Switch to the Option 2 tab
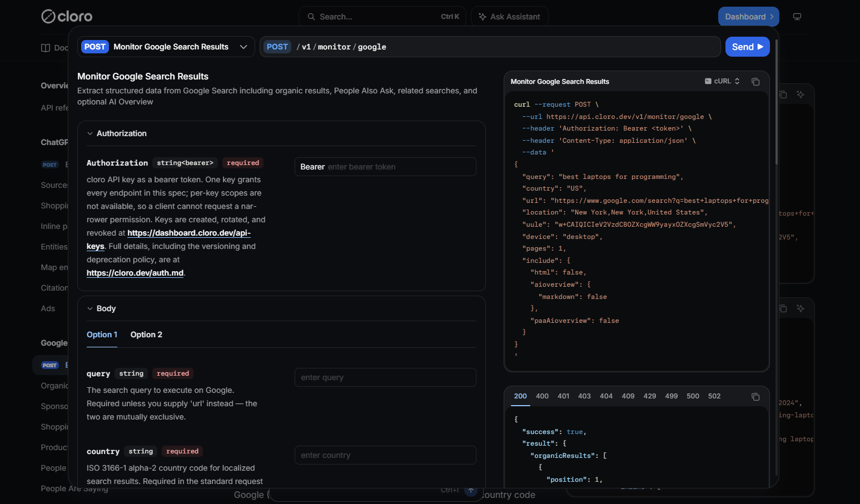 click(x=146, y=335)
